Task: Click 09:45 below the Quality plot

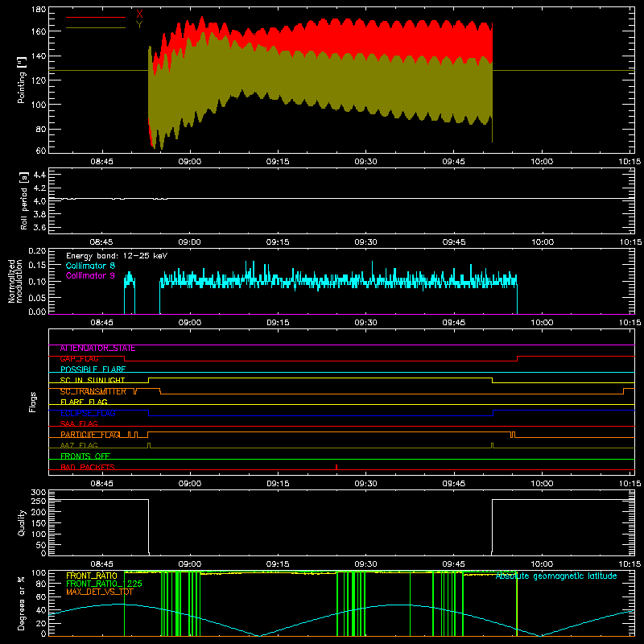Action: 454,564
